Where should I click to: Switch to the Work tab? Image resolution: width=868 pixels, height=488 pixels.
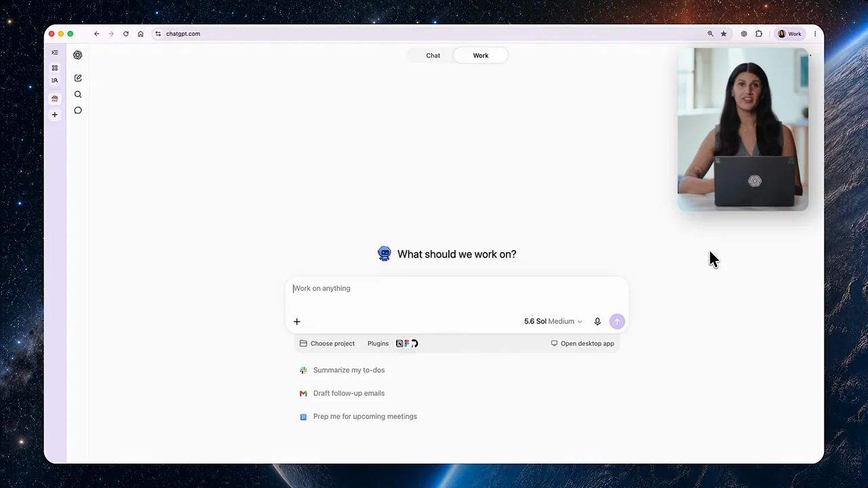(x=481, y=56)
